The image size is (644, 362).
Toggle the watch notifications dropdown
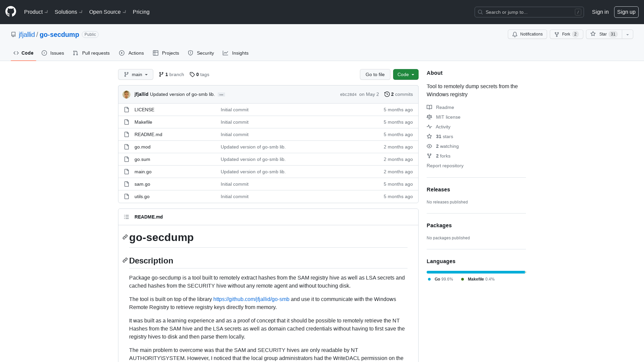pos(527,34)
